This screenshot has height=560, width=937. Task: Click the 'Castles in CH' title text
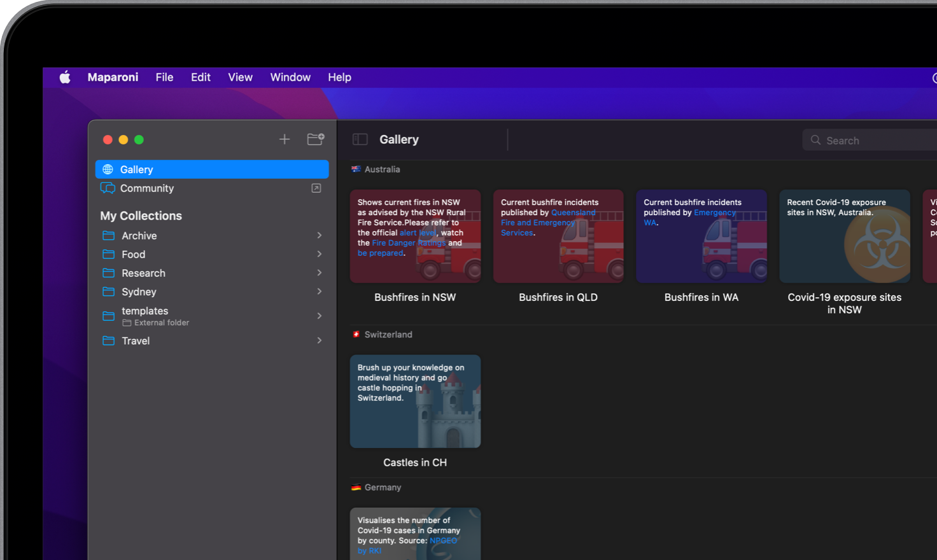click(415, 463)
